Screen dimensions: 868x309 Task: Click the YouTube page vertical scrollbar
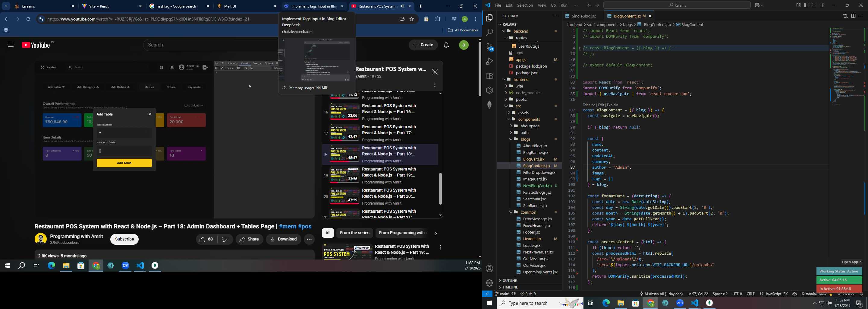coord(480,69)
